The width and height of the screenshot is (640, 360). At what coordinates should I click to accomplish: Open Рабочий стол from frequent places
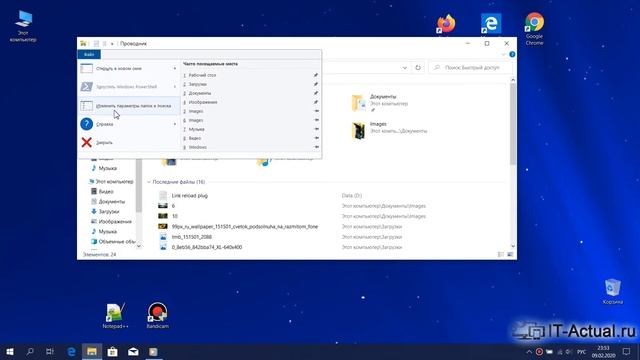pos(251,75)
